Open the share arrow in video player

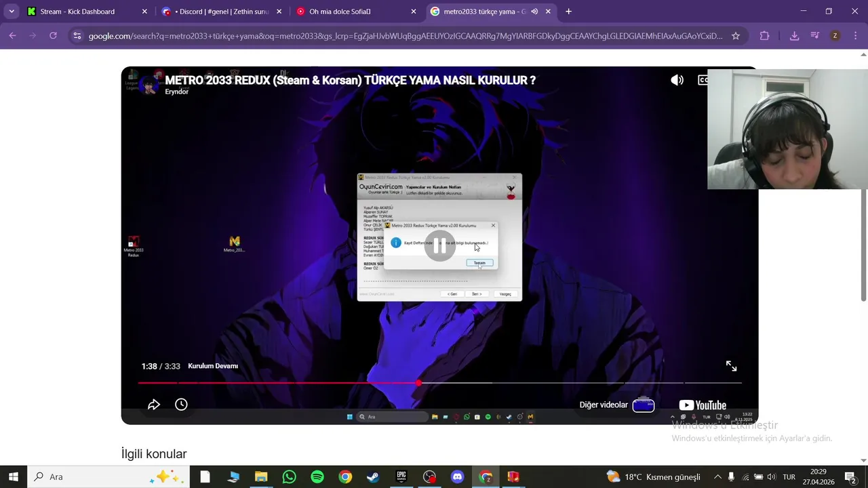tap(154, 405)
